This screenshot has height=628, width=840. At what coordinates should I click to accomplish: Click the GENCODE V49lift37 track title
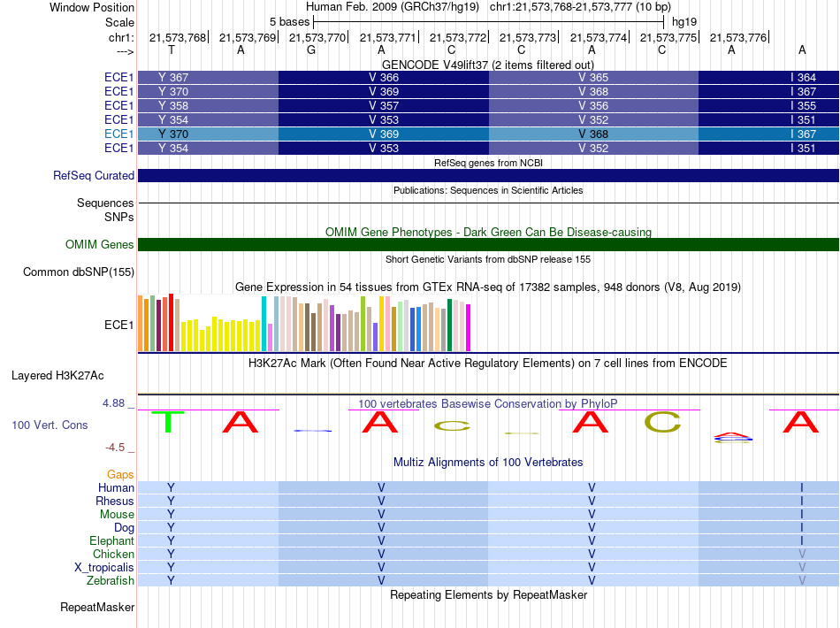tap(487, 65)
